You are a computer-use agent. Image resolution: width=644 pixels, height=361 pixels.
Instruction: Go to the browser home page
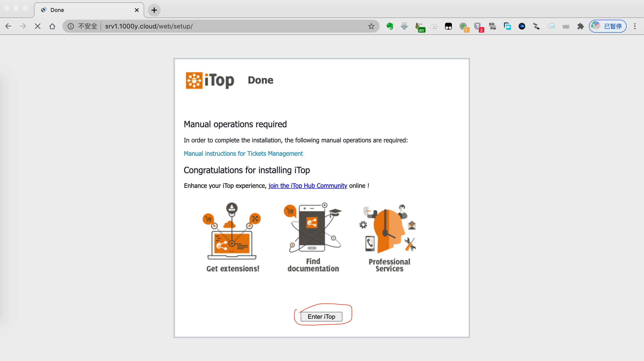click(x=52, y=26)
